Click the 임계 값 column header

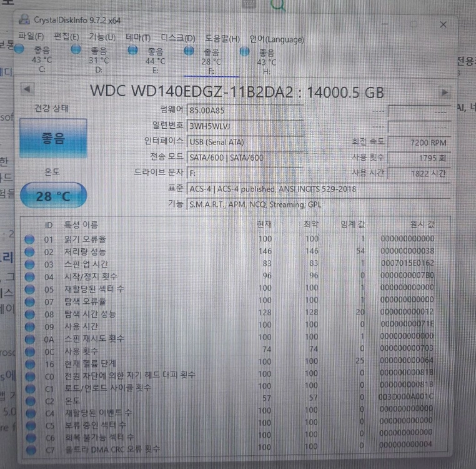pyautogui.click(x=353, y=224)
